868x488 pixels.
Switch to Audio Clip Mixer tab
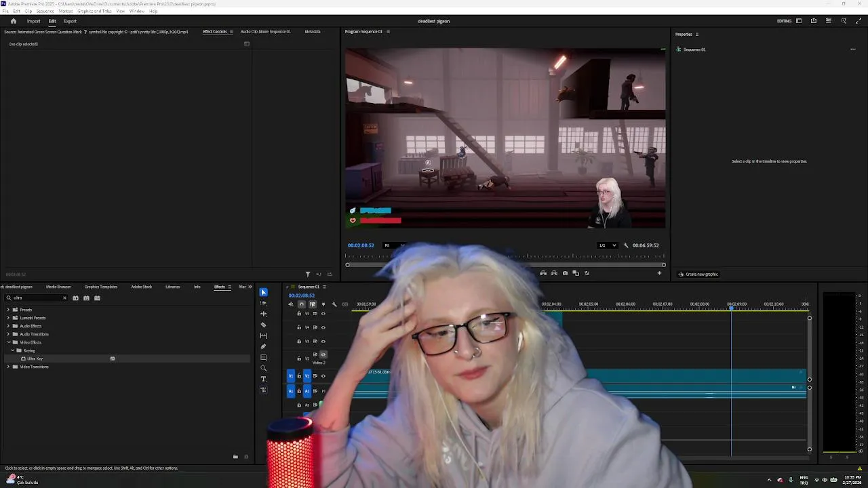point(265,32)
